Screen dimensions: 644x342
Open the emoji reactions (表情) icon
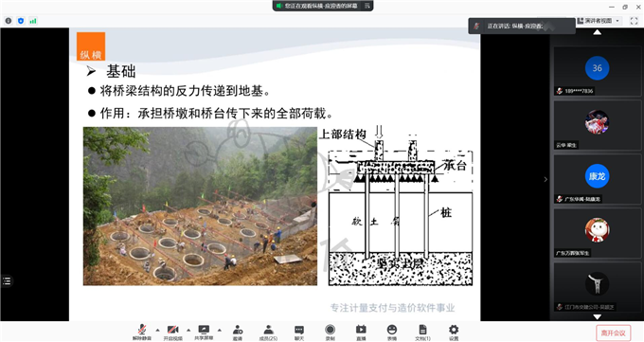(x=392, y=333)
